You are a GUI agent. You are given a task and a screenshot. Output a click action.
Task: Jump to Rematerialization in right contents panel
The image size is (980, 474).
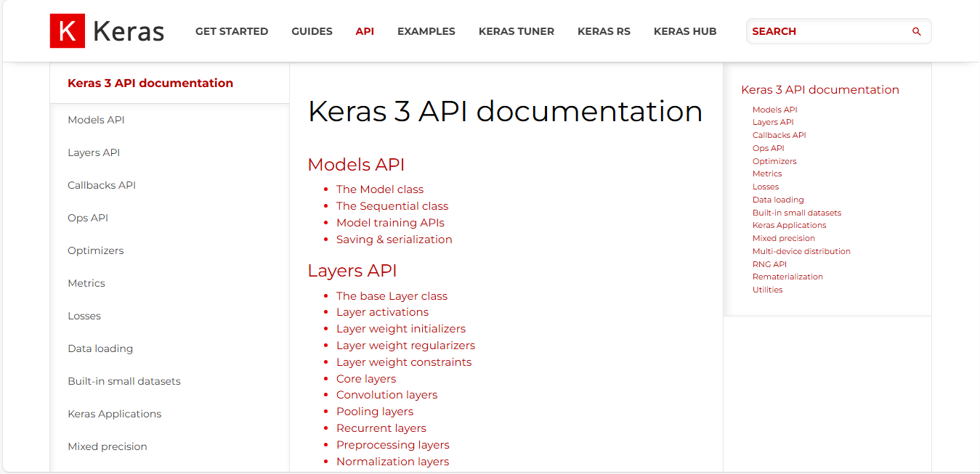(787, 277)
